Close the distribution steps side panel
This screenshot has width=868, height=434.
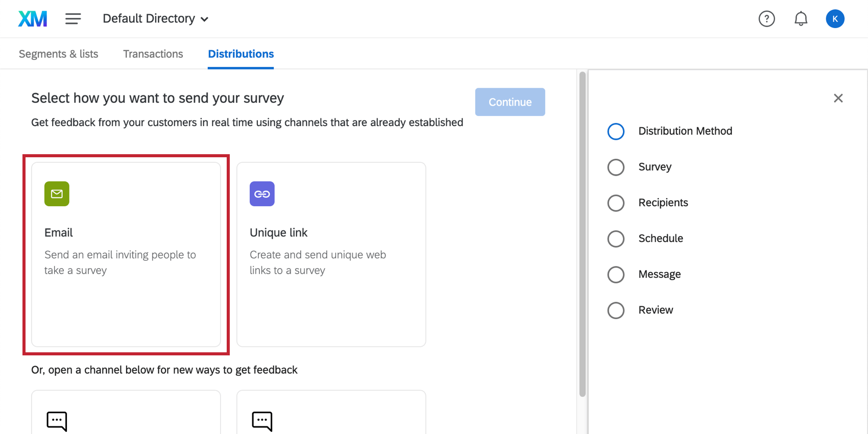(x=838, y=98)
